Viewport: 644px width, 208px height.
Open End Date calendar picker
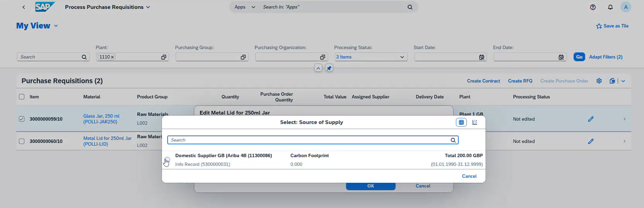click(x=561, y=57)
